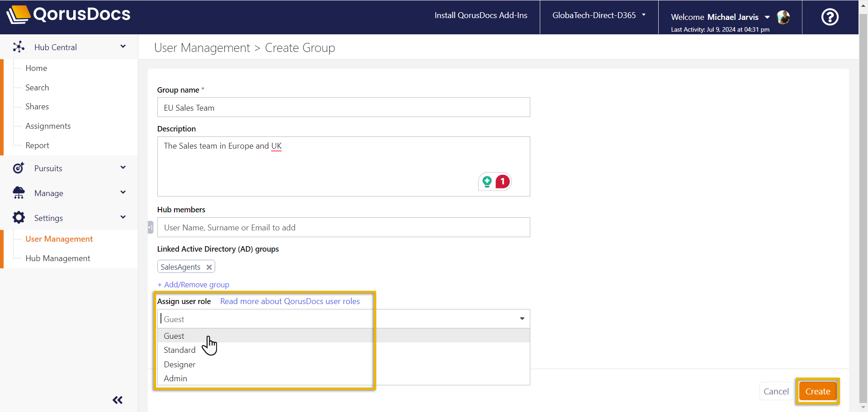Expand the Manage menu chevron
868x412 pixels.
pos(123,192)
